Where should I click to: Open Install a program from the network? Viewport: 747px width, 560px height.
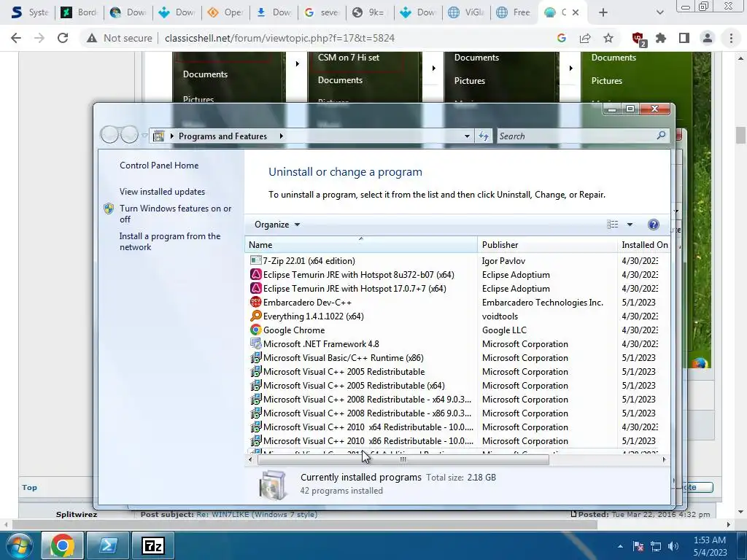pos(169,241)
